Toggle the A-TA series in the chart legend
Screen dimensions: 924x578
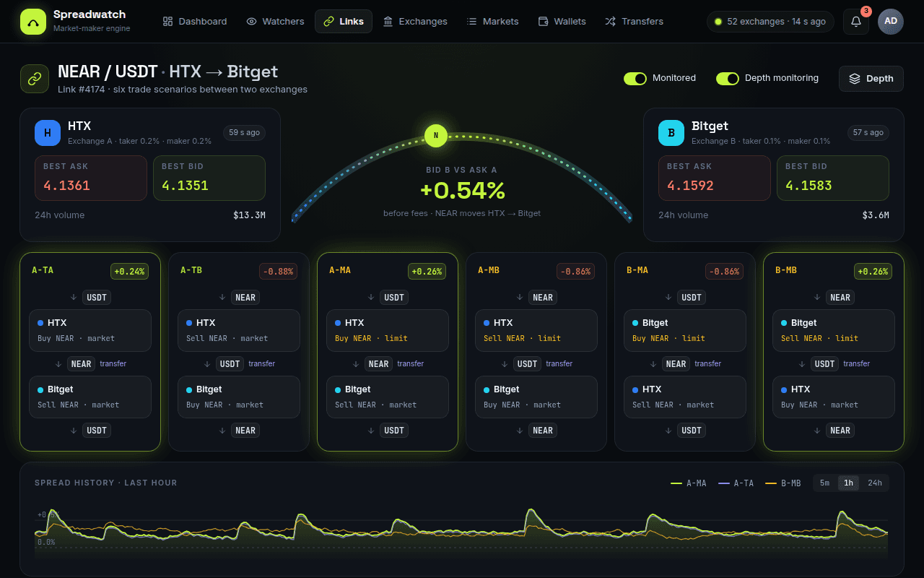coord(736,483)
